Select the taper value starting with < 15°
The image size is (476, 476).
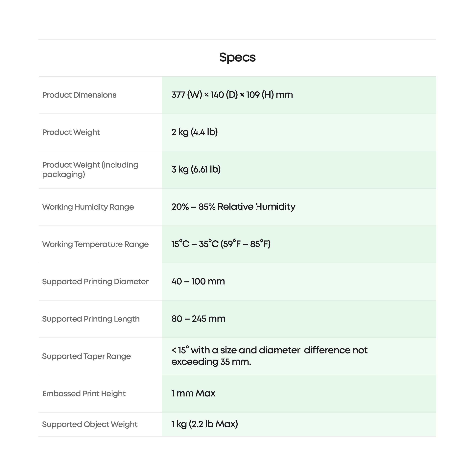pos(269,356)
